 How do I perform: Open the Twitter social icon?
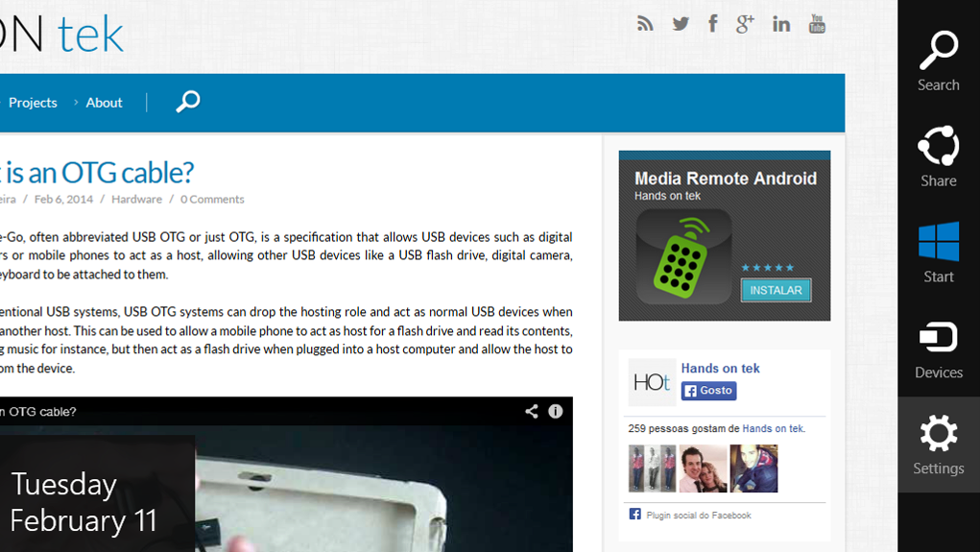[x=681, y=24]
